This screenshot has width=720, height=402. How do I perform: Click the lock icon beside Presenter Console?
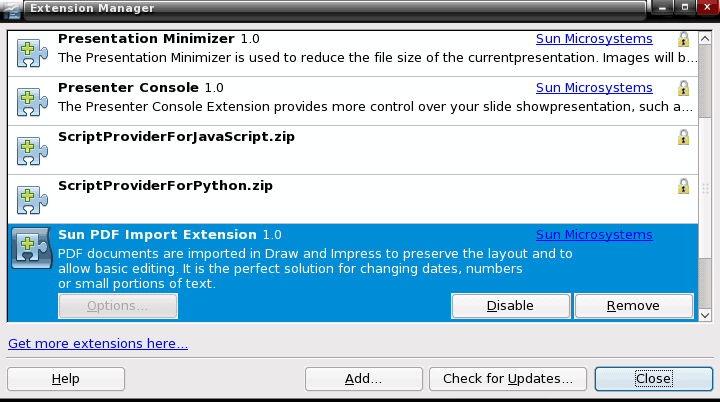pyautogui.click(x=683, y=88)
